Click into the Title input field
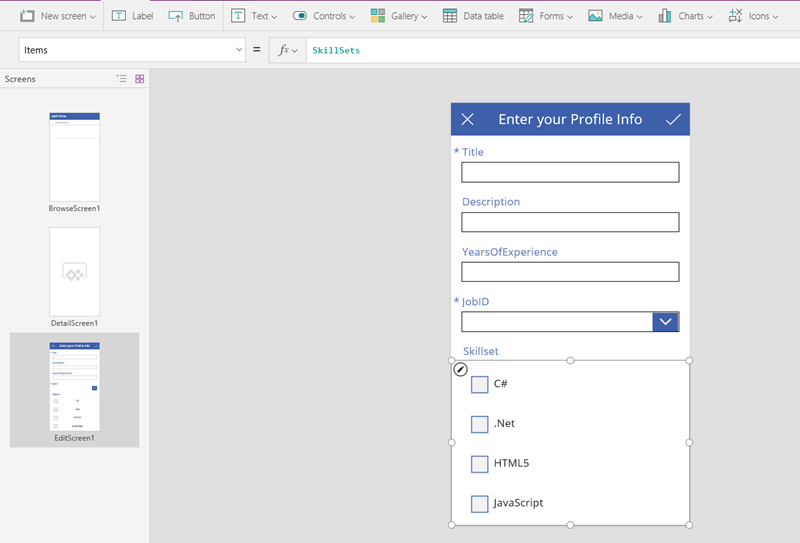Viewport: 800px width, 543px height. (x=570, y=172)
